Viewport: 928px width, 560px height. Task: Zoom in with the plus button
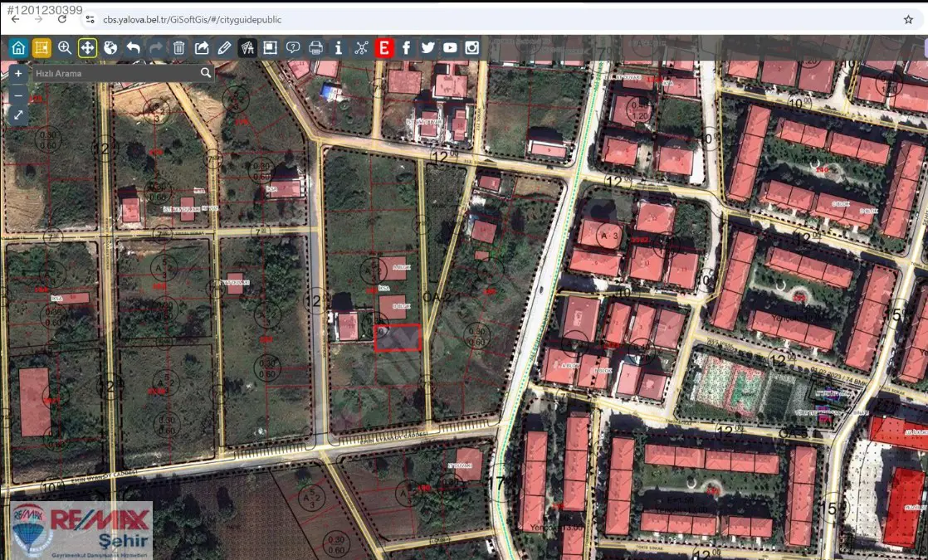18,73
